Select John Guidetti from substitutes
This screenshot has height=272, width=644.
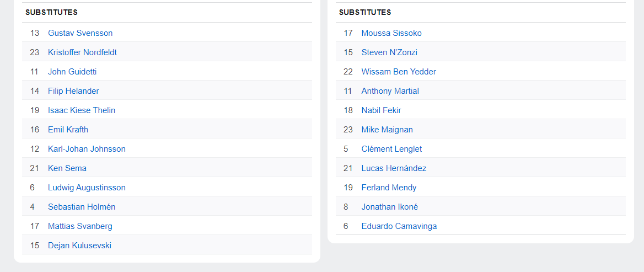pyautogui.click(x=72, y=72)
